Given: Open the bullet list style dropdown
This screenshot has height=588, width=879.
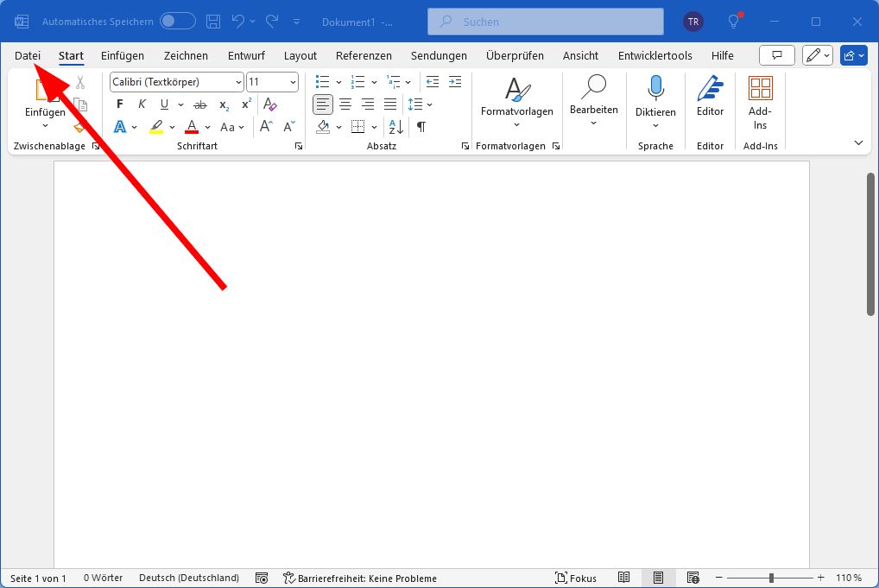Looking at the screenshot, I should (x=338, y=81).
